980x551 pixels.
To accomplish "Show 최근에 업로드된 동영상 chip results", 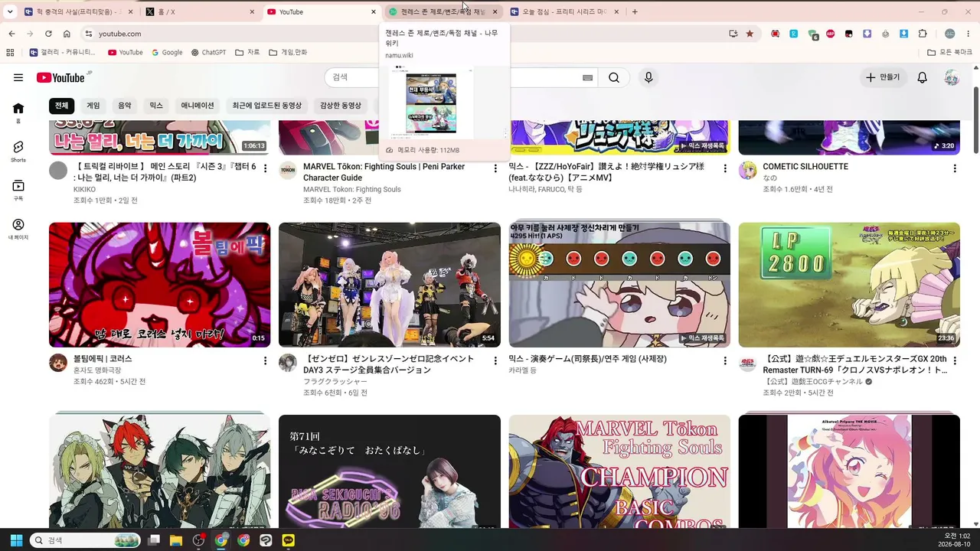I will pos(267,106).
